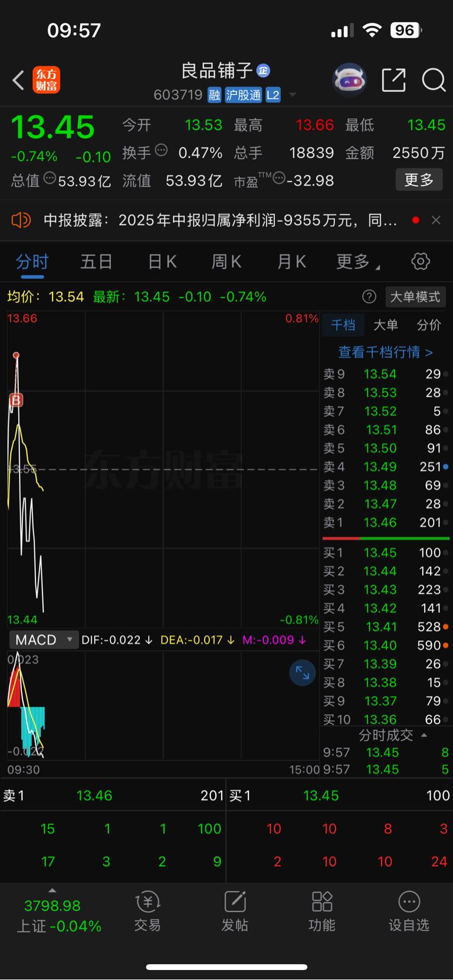Open 查看千档行情 link
453x980 pixels.
point(386,352)
